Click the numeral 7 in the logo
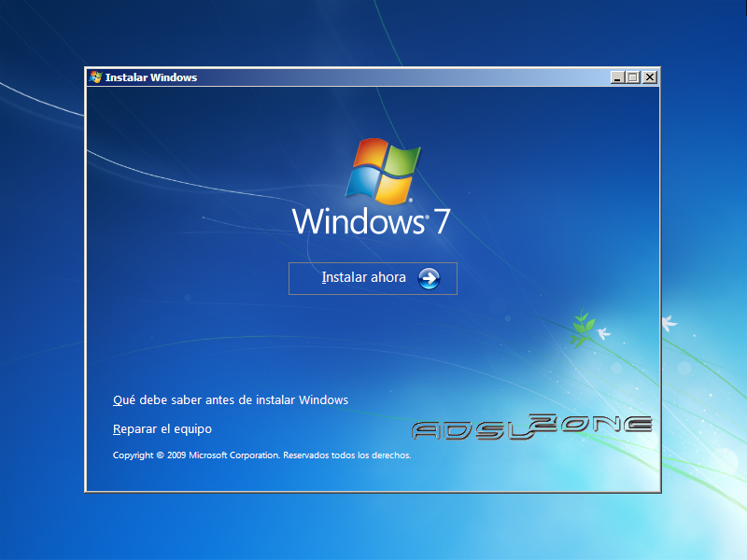The height and width of the screenshot is (560, 747). 442,222
